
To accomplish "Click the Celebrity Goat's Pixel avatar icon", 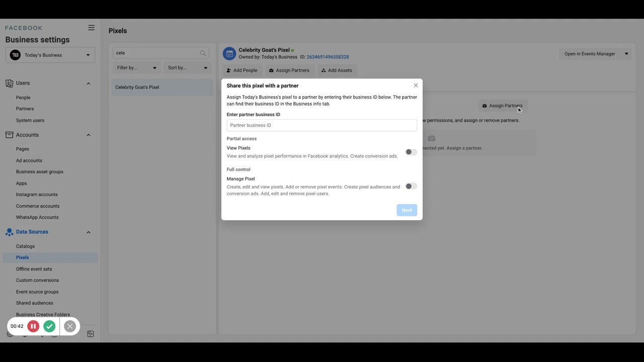I will pyautogui.click(x=229, y=53).
